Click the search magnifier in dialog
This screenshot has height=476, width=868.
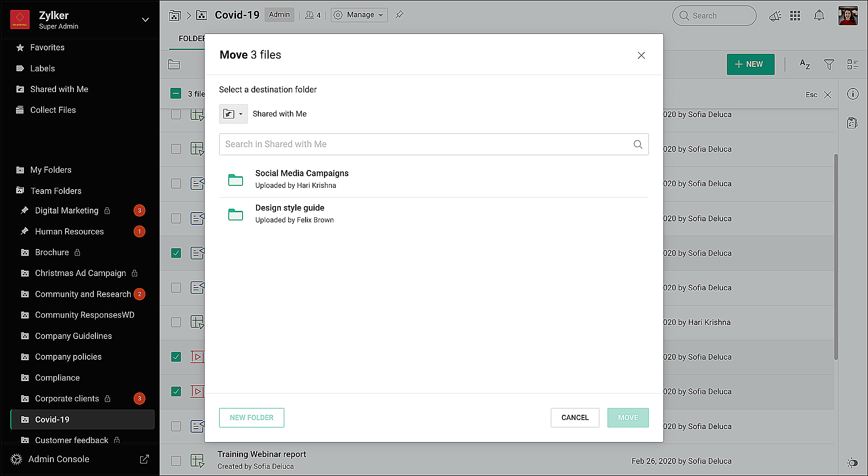tap(638, 144)
